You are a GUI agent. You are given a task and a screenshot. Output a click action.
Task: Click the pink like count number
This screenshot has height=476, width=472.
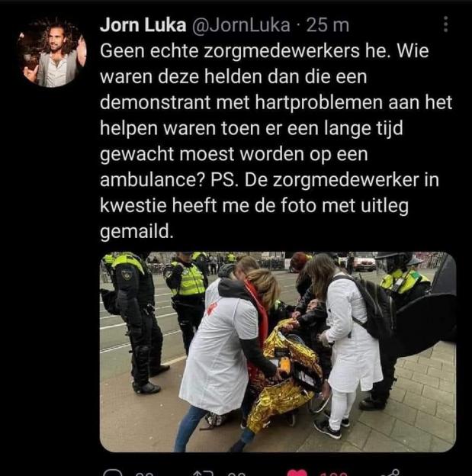click(x=333, y=474)
